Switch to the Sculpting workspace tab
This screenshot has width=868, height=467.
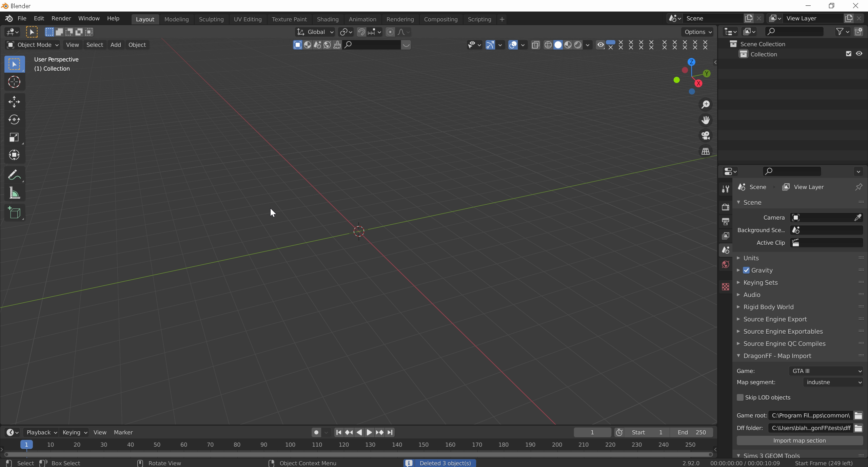coord(211,19)
